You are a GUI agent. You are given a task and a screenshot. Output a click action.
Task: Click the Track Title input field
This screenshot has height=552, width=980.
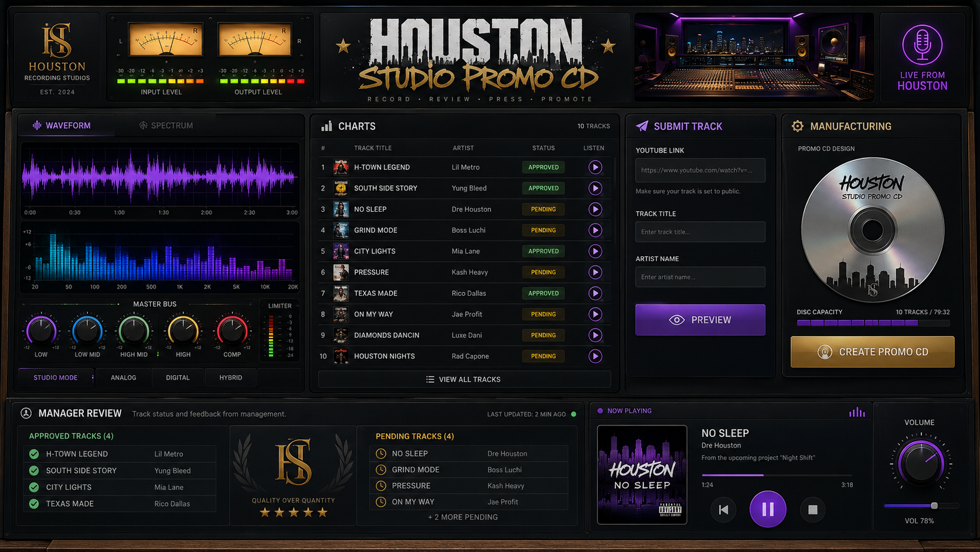pyautogui.click(x=700, y=232)
